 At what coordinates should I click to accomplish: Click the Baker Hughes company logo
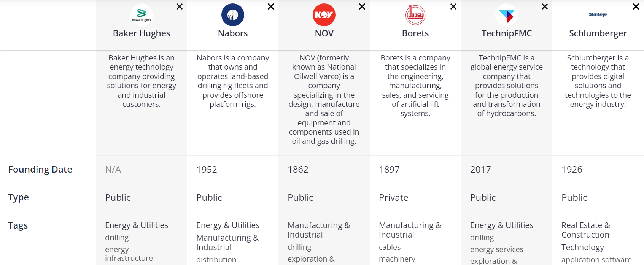tap(142, 15)
